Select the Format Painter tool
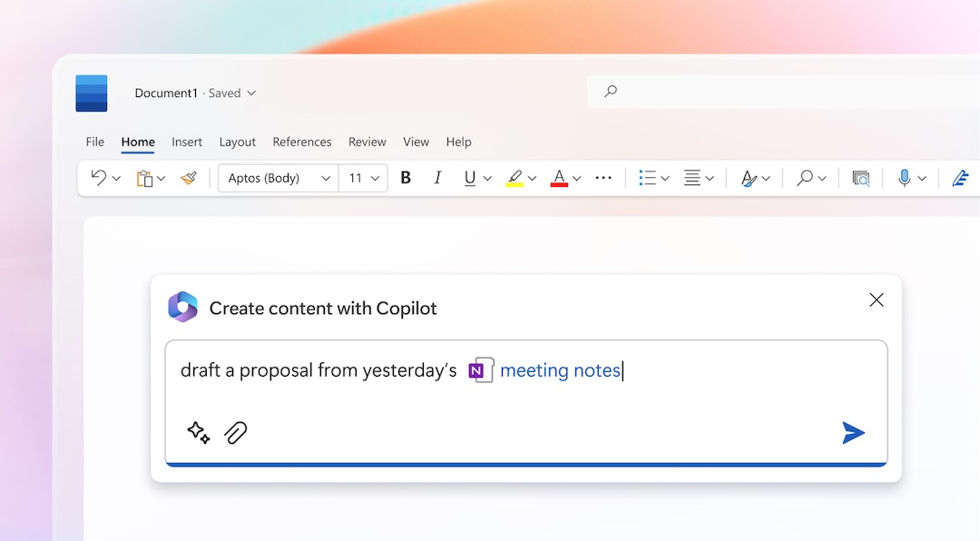This screenshot has height=541, width=980. pyautogui.click(x=188, y=177)
